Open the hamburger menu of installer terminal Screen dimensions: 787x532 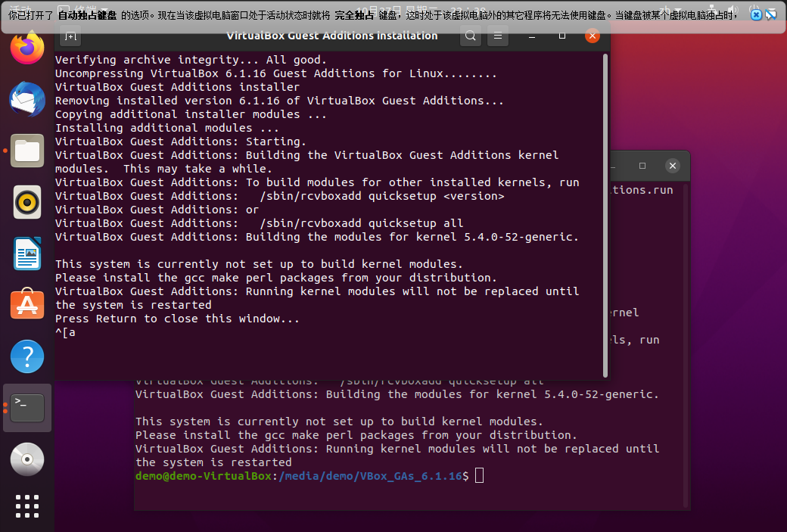(498, 36)
